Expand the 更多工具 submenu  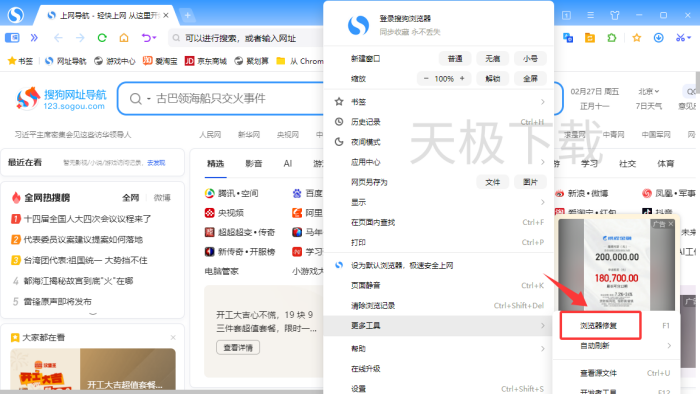[x=439, y=326]
